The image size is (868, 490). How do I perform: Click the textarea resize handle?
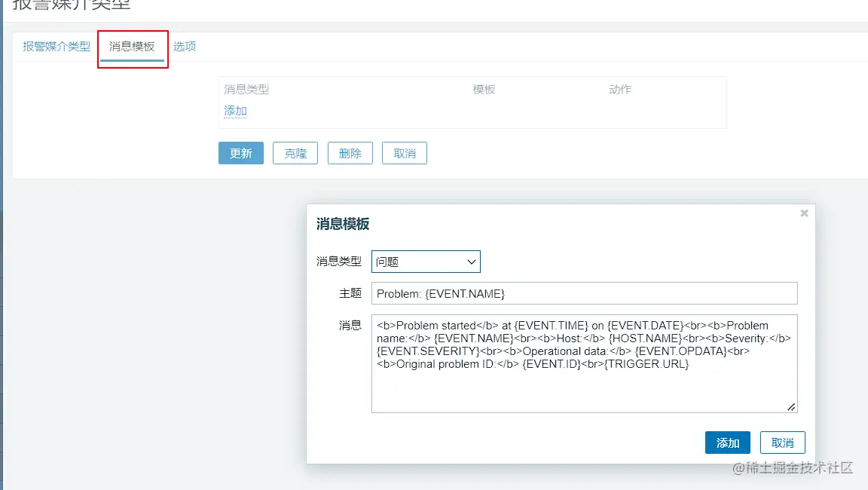792,407
